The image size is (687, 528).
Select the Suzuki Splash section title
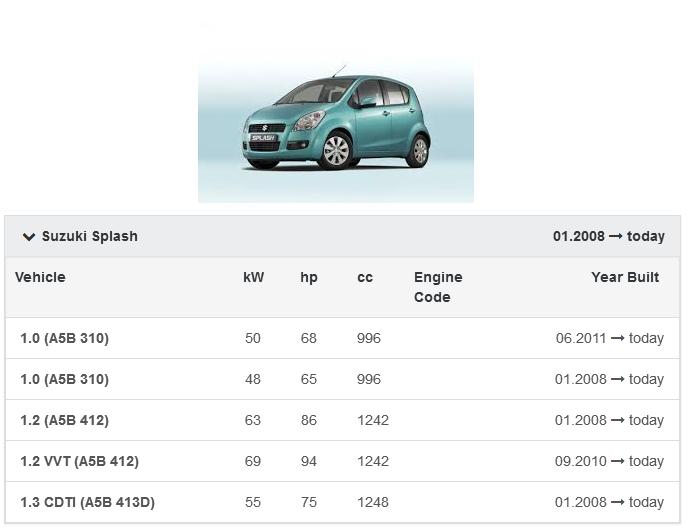click(x=89, y=237)
